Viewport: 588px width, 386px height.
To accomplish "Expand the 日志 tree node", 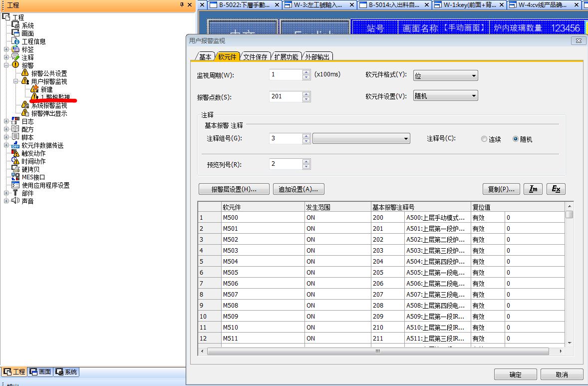I will coord(6,121).
